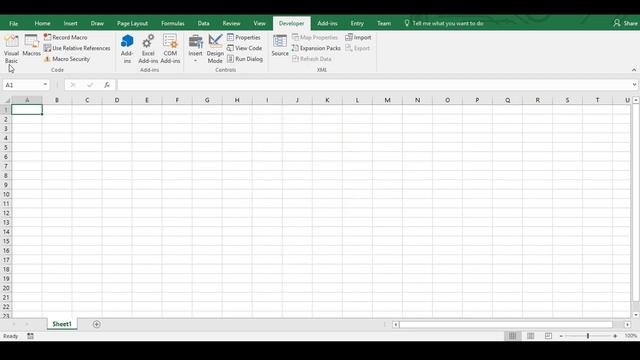640x360 pixels.
Task: Open the Visual Basic editor
Action: 11,49
